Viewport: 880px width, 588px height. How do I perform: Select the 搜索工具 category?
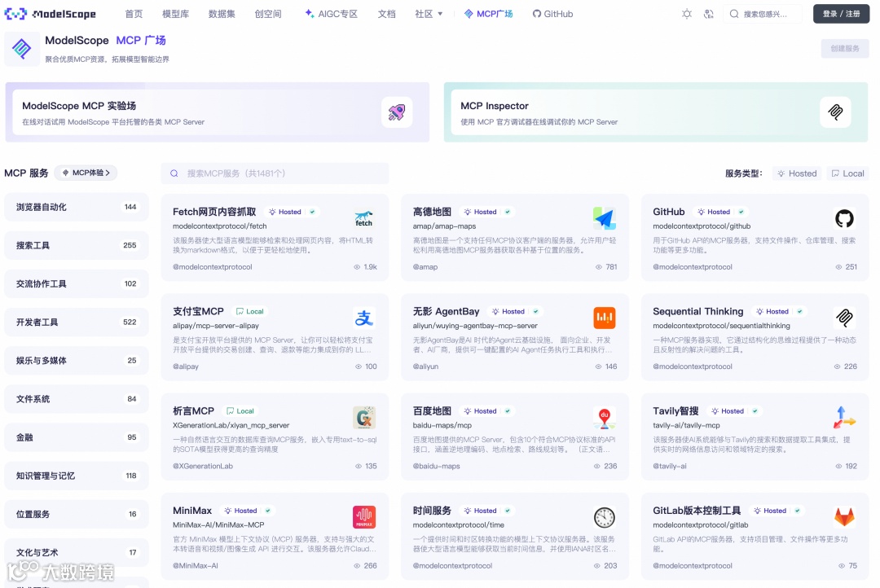pos(77,245)
